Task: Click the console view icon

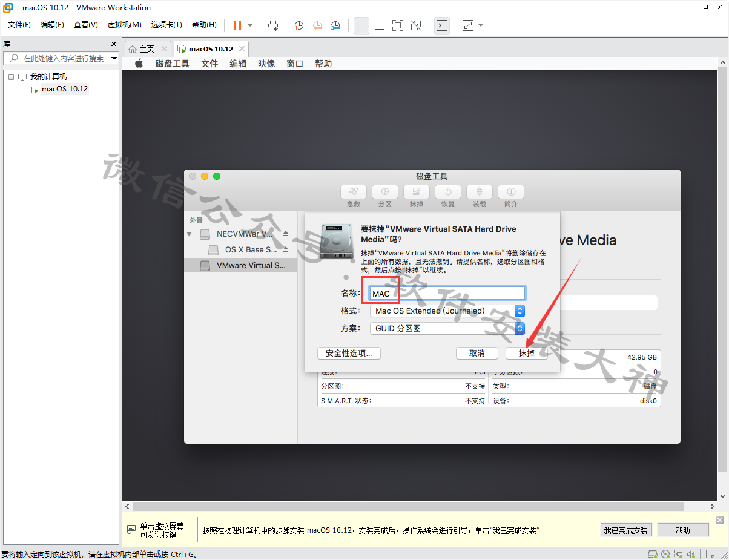Action: tap(442, 25)
